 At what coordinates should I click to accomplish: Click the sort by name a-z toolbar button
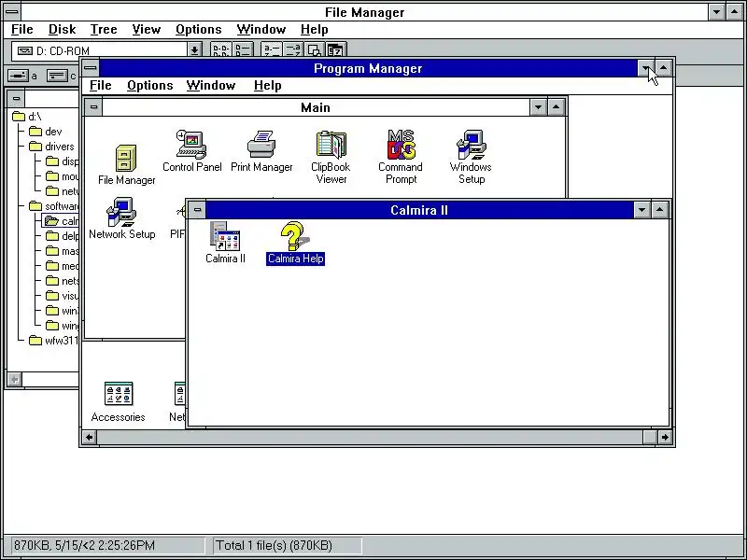pos(272,50)
